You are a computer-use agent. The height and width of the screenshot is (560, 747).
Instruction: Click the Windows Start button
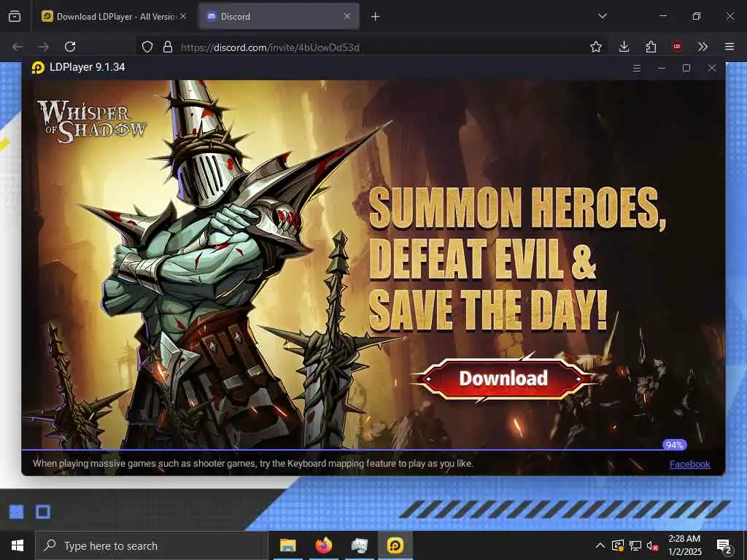[18, 545]
